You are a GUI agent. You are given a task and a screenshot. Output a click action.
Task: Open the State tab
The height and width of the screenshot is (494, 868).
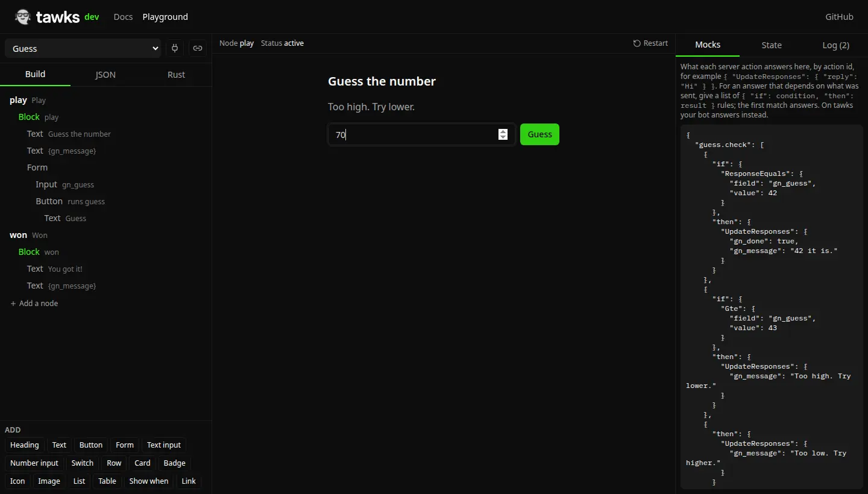coord(772,45)
